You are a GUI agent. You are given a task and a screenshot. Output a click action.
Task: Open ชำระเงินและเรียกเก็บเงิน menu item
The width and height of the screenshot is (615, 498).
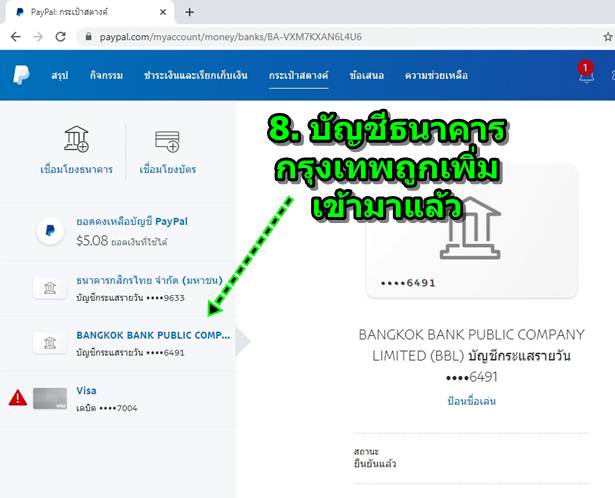(x=196, y=75)
